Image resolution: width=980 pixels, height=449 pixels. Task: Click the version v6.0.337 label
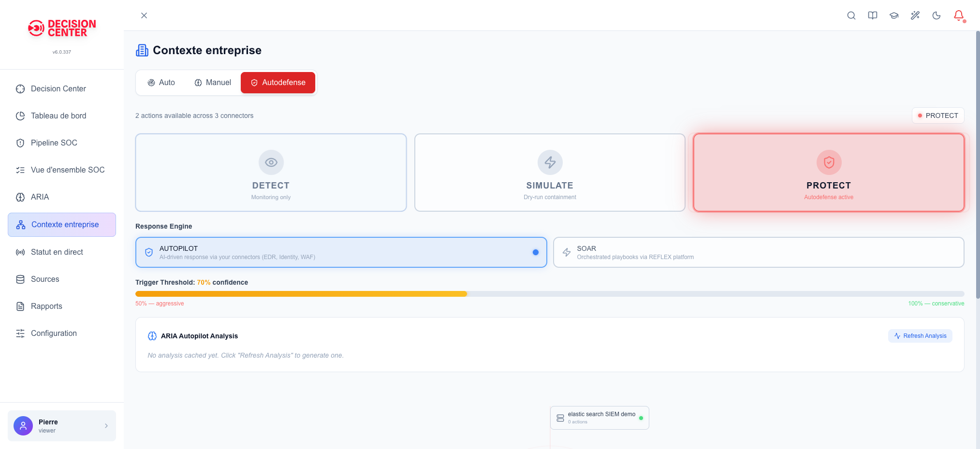[62, 52]
